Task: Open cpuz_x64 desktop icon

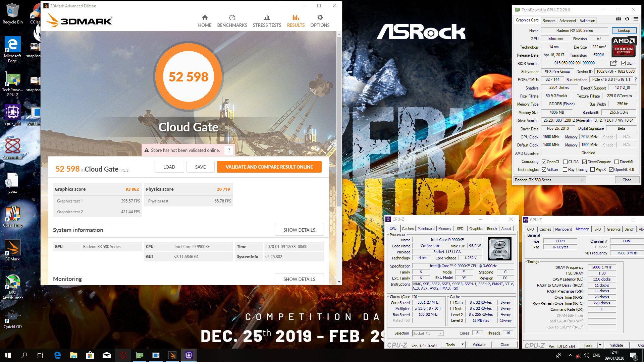Action: pos(12,115)
